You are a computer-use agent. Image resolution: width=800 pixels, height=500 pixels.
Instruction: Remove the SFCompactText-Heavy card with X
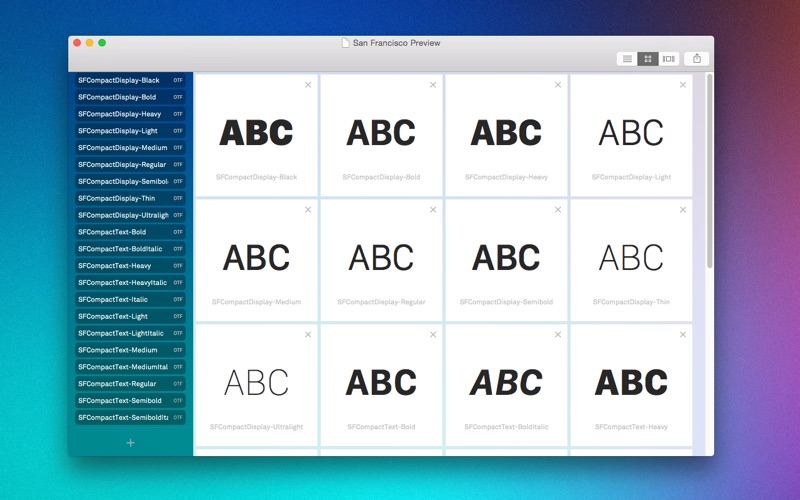pos(683,335)
